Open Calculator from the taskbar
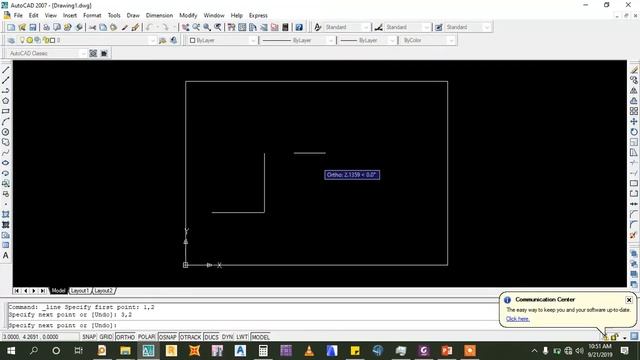The height and width of the screenshot is (360, 640). point(263,351)
